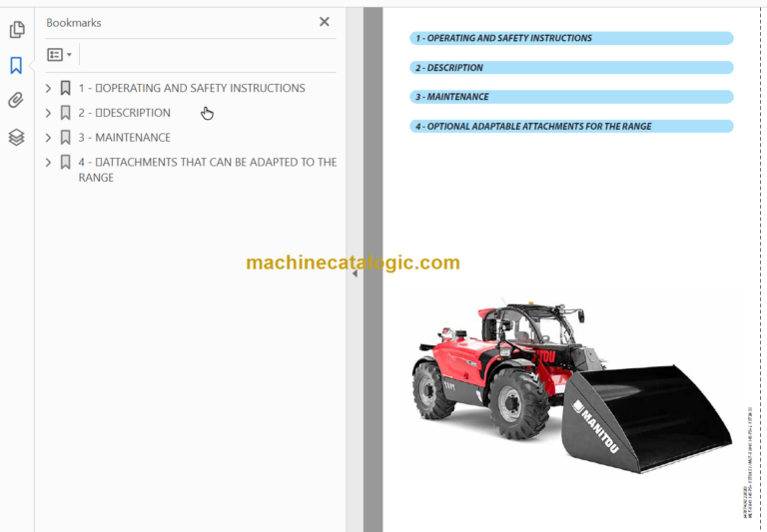Go to the 2 - Description bookmark

click(x=124, y=113)
